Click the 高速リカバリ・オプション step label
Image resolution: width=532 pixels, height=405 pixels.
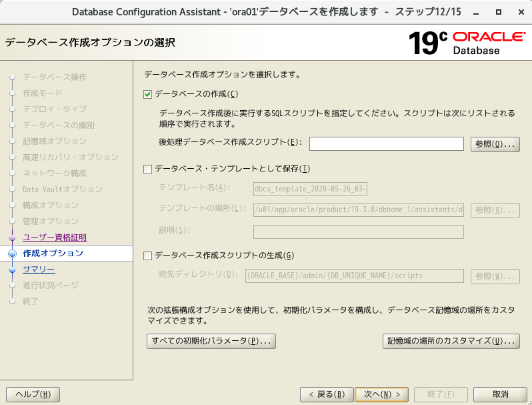click(71, 157)
